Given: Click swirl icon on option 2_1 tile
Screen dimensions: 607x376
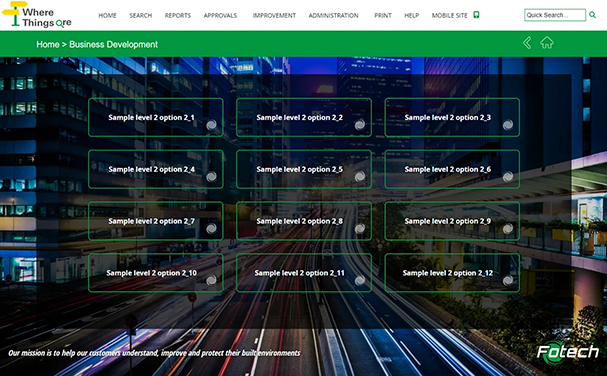Looking at the screenshot, I should tap(211, 125).
